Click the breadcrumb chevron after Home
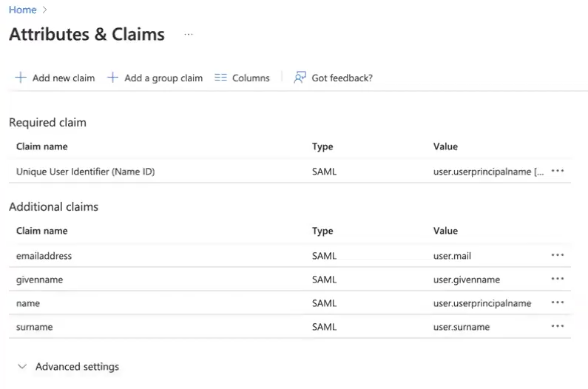The width and height of the screenshot is (588, 389). pyautogui.click(x=44, y=10)
